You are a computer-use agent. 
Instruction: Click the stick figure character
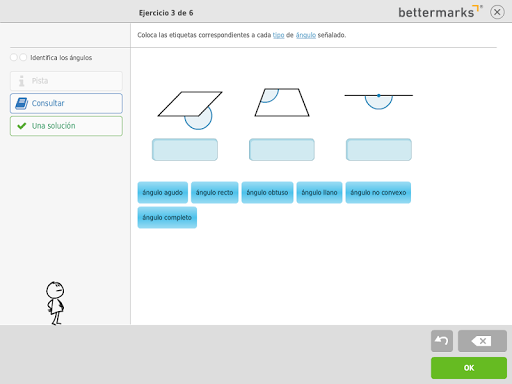(55, 303)
